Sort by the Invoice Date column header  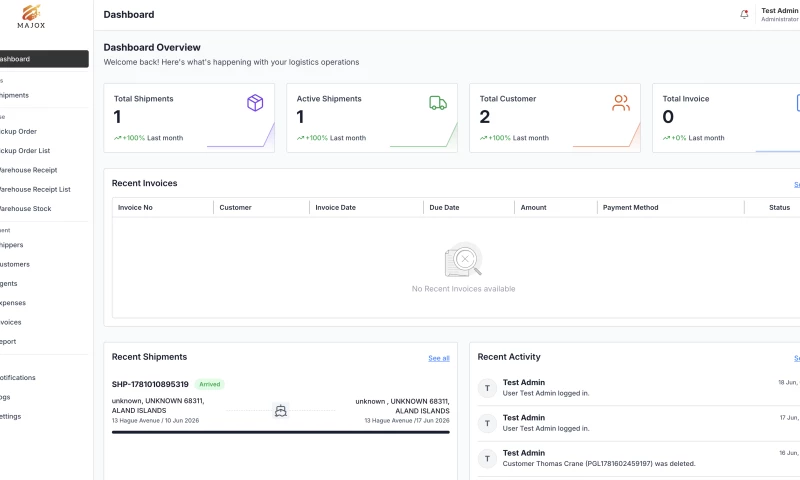click(335, 208)
